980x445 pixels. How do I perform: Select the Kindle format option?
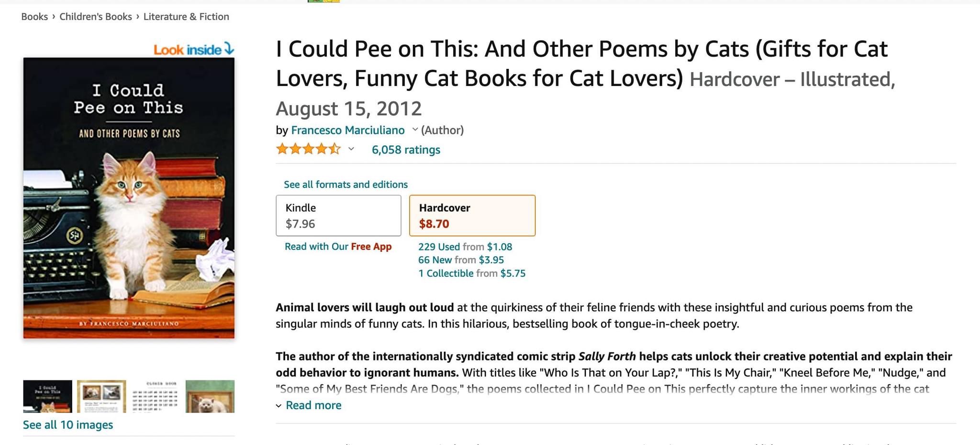tap(338, 216)
